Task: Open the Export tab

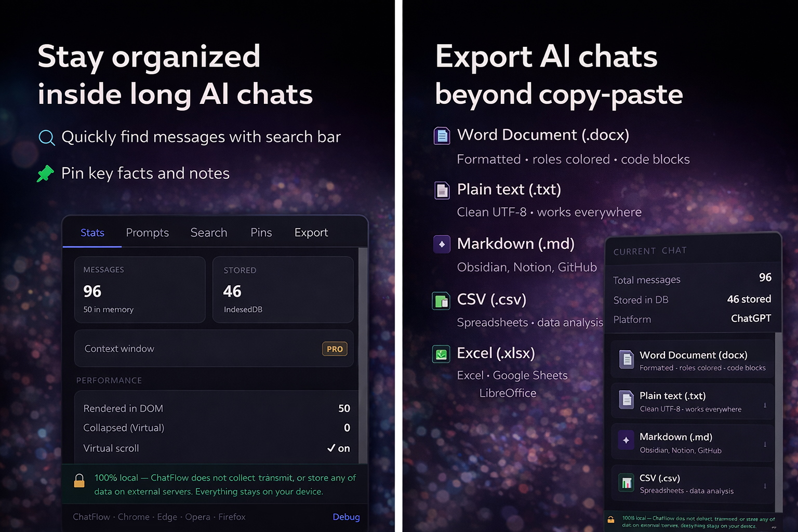Action: 311,233
